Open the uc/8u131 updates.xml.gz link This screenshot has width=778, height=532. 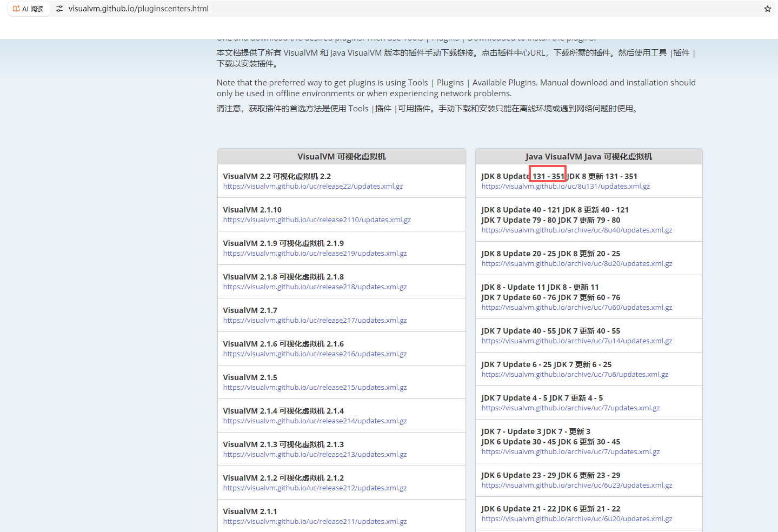point(566,187)
